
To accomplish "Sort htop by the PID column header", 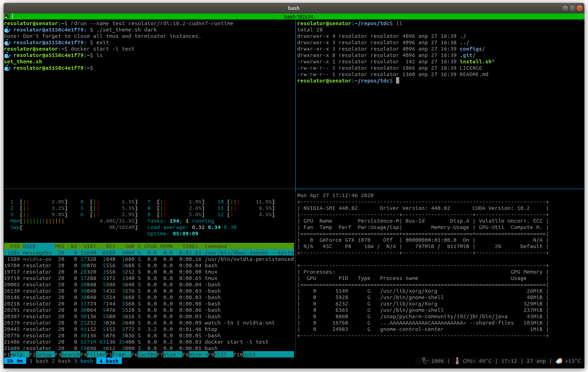I will click(15, 246).
